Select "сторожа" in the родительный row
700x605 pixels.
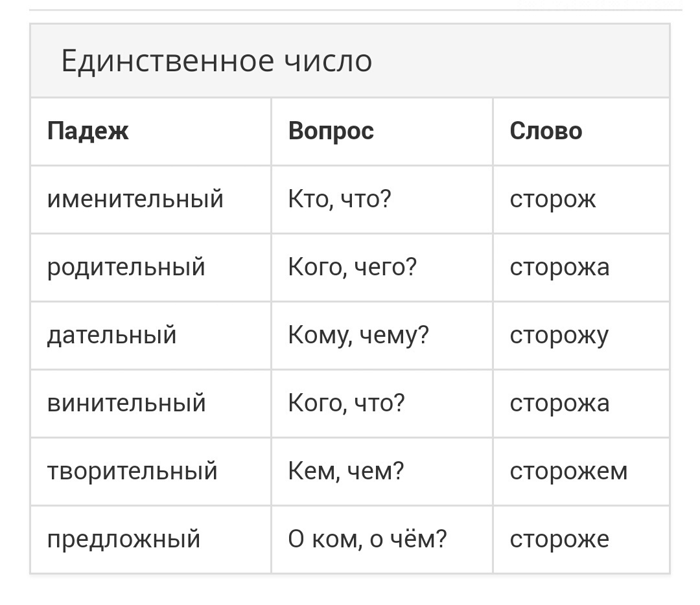pyautogui.click(x=559, y=267)
